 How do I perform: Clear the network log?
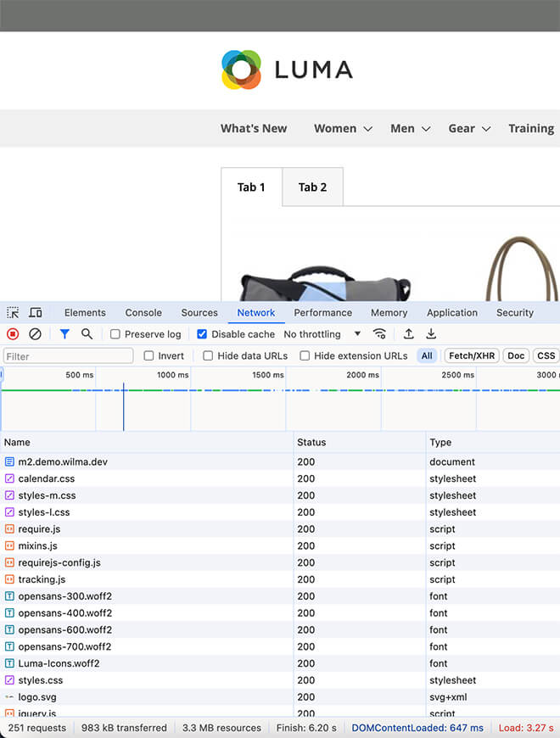pyautogui.click(x=35, y=334)
